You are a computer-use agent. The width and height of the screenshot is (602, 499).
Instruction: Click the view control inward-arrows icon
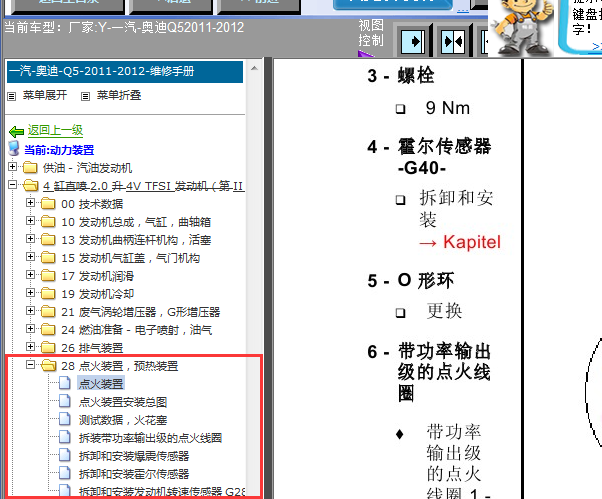tap(453, 41)
